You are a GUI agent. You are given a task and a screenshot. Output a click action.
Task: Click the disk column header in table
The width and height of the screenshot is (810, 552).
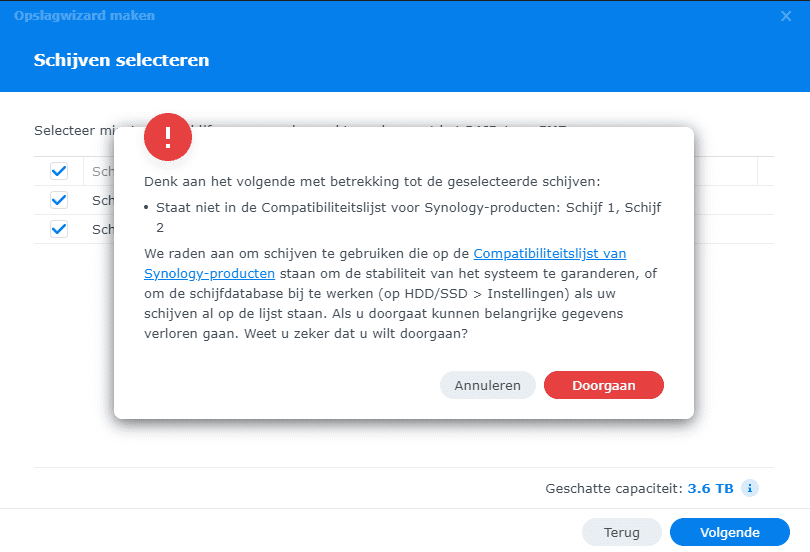pos(103,171)
